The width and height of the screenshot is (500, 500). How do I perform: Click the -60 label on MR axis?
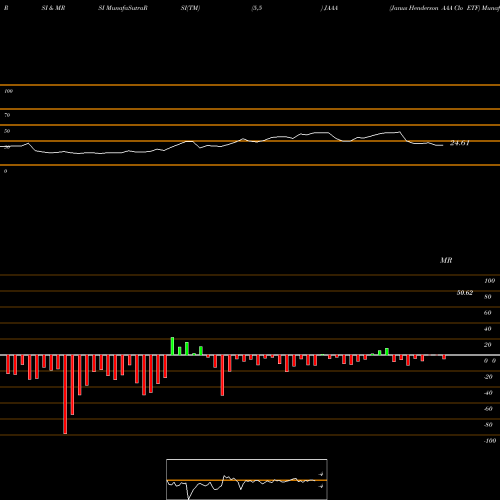pyautogui.click(x=488, y=409)
